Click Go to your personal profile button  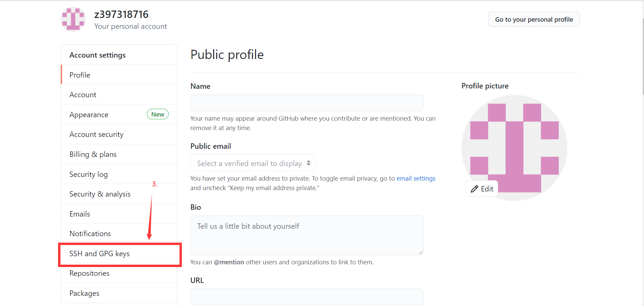pos(534,19)
